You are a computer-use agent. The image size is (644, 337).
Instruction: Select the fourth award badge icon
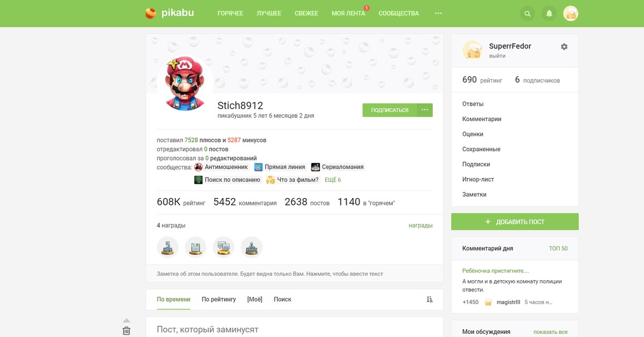(x=252, y=247)
